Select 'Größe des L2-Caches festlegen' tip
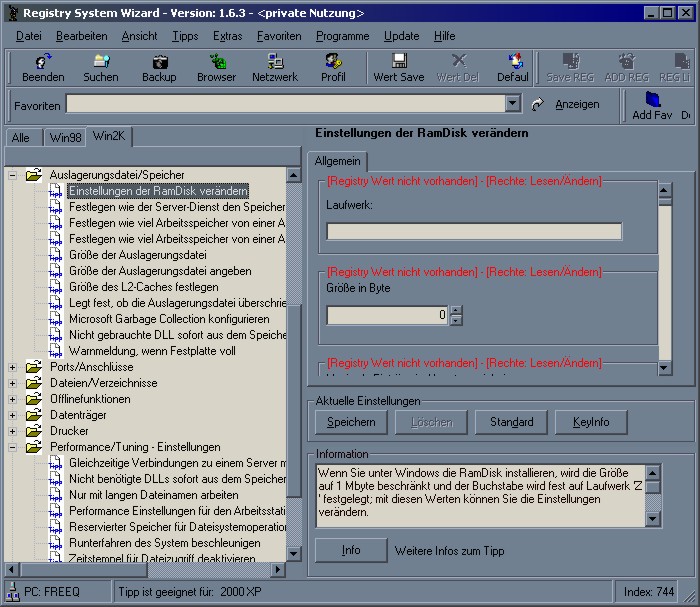Image resolution: width=700 pixels, height=607 pixels. pyautogui.click(x=144, y=287)
